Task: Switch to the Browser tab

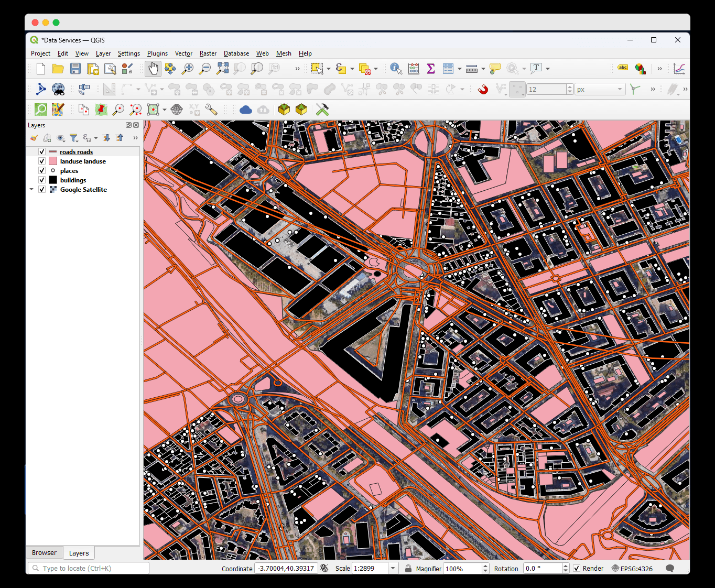Action: click(44, 552)
